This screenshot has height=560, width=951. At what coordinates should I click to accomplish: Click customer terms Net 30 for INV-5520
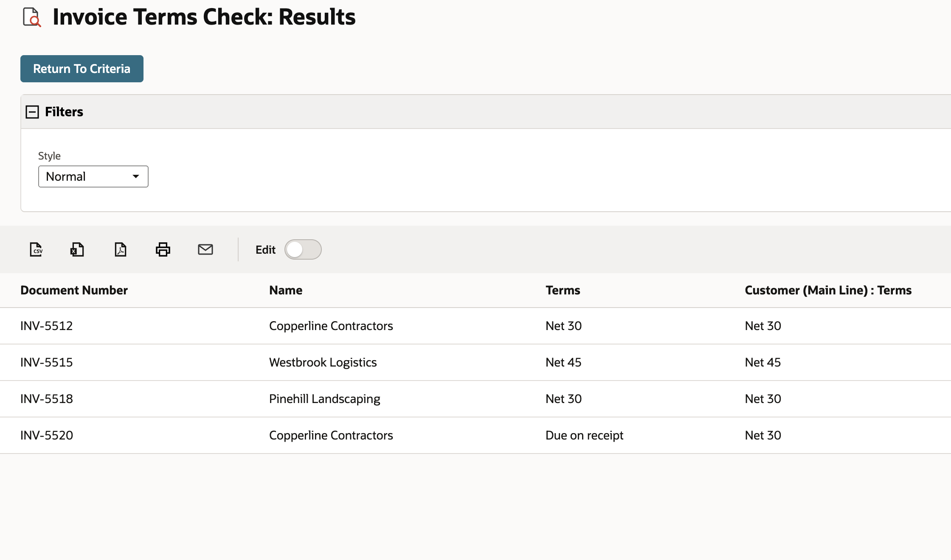pos(763,435)
